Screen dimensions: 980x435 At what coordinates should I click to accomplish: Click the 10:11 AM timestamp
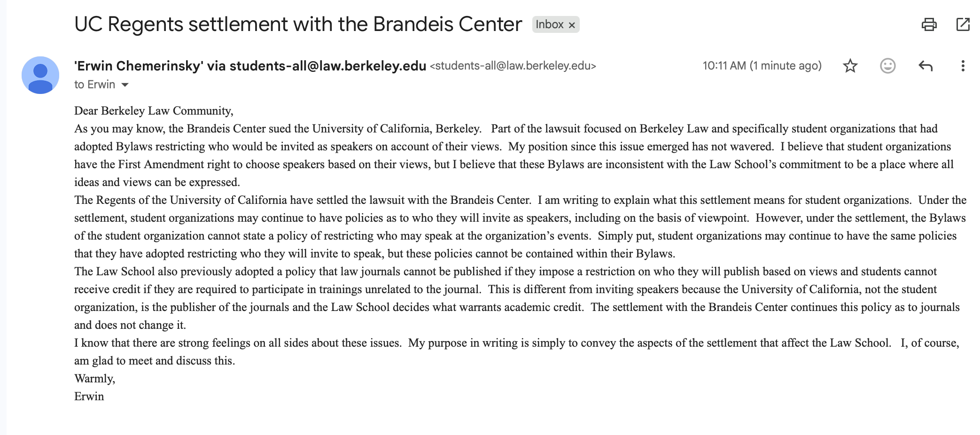762,66
